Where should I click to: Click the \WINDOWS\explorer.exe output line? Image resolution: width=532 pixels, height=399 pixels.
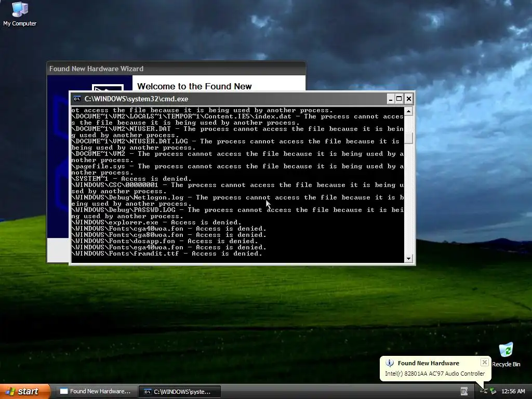[x=156, y=222]
